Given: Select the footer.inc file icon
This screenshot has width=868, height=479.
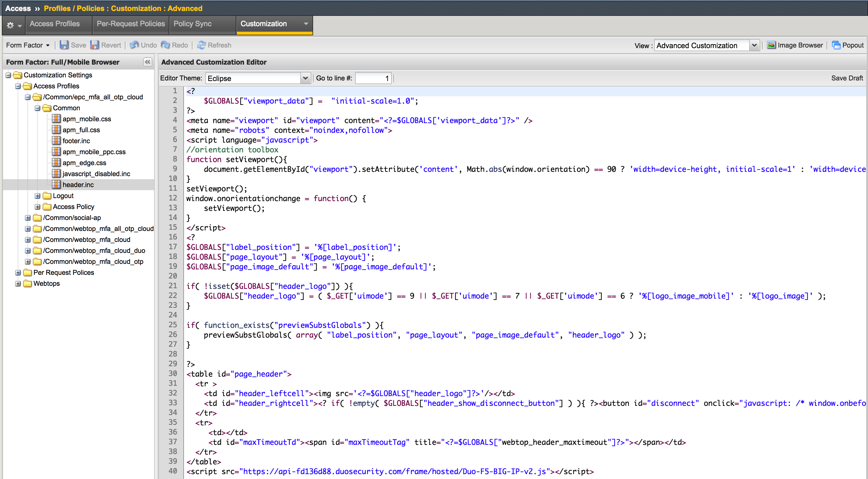Looking at the screenshot, I should click(56, 140).
